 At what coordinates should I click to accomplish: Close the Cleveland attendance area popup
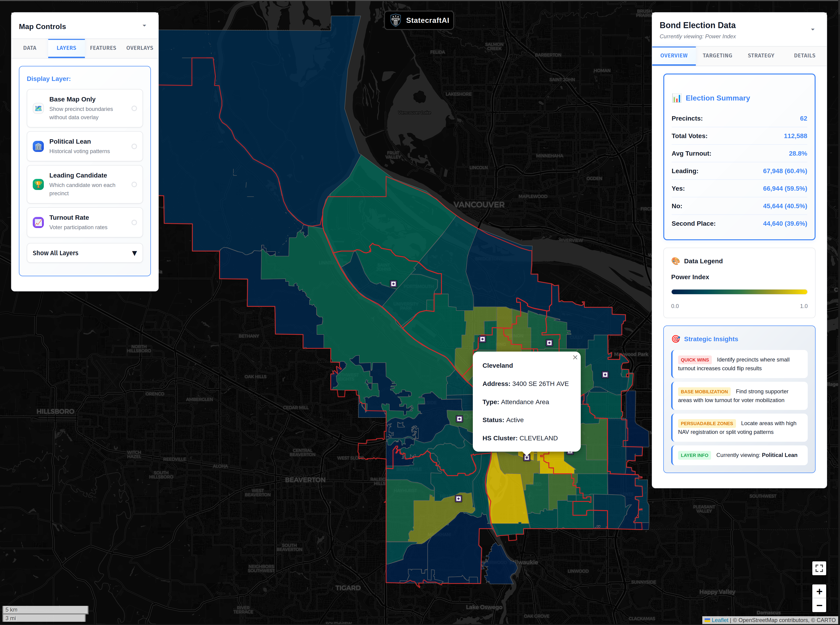click(x=575, y=357)
